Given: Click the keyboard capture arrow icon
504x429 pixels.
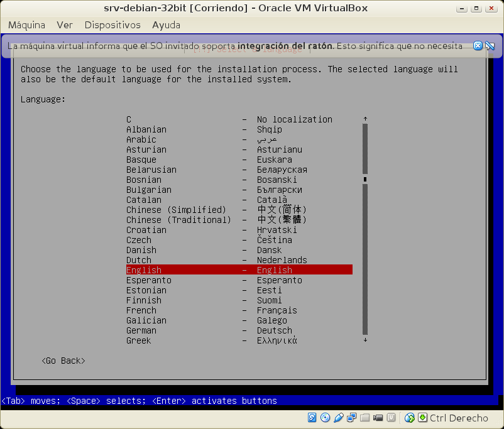Looking at the screenshot, I should 423,418.
